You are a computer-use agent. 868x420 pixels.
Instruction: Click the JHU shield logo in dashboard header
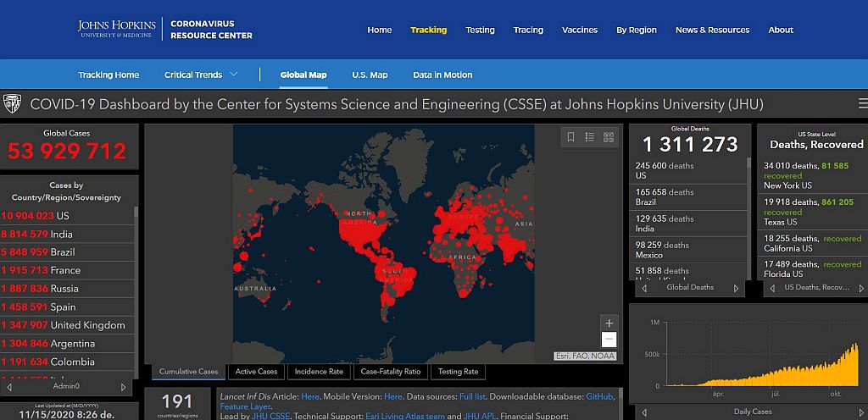click(x=12, y=103)
